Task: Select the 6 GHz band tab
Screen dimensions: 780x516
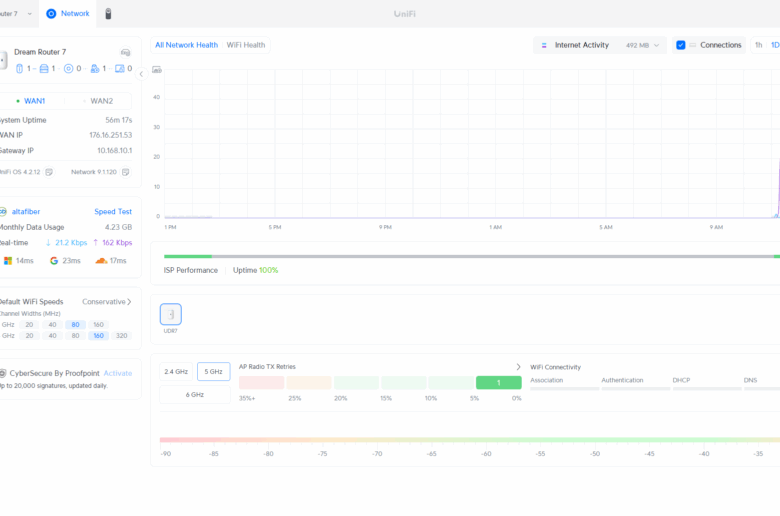Action: (195, 395)
